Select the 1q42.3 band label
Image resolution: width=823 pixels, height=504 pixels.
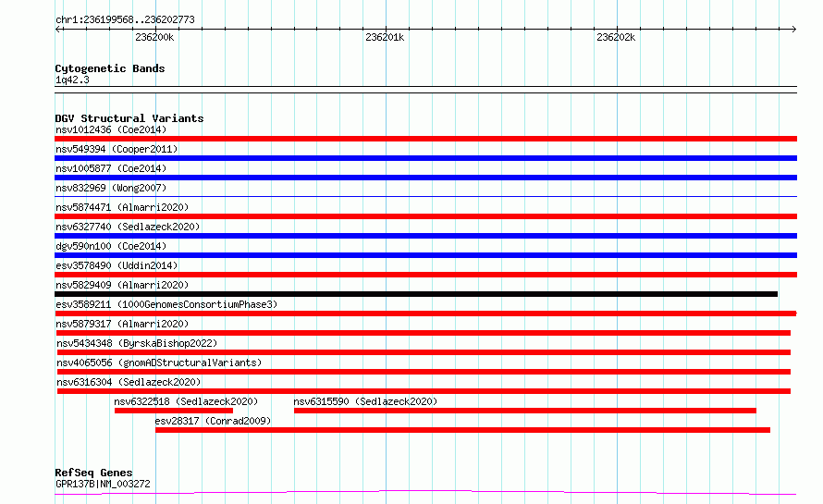point(72,80)
